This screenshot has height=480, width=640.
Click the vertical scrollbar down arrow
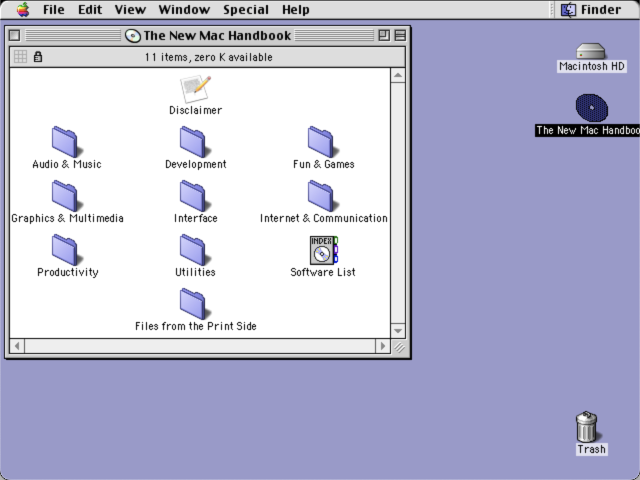pyautogui.click(x=398, y=331)
